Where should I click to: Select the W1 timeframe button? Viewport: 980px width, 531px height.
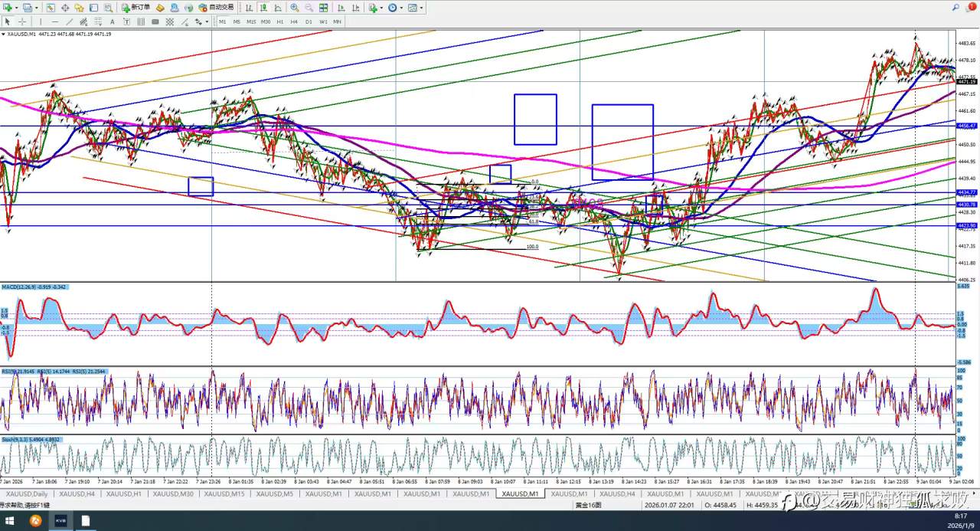[323, 21]
